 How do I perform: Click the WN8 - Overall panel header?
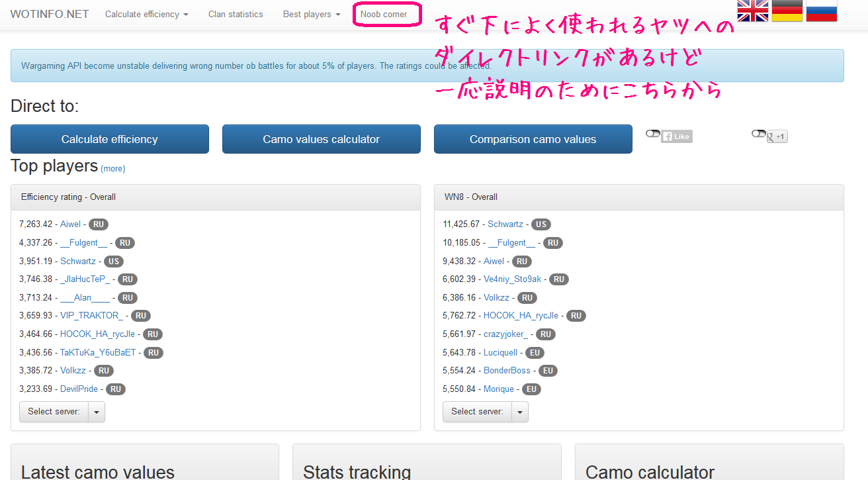click(x=639, y=197)
